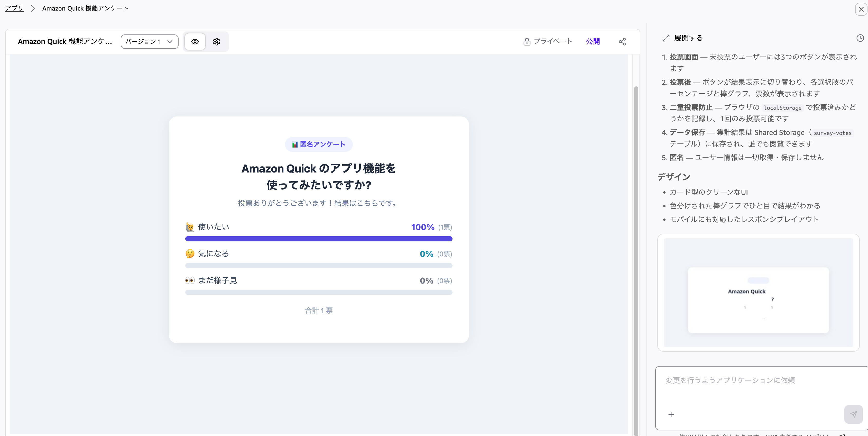Click the thinking face emoji for 気になる
Screen dimensions: 868x436
point(190,253)
